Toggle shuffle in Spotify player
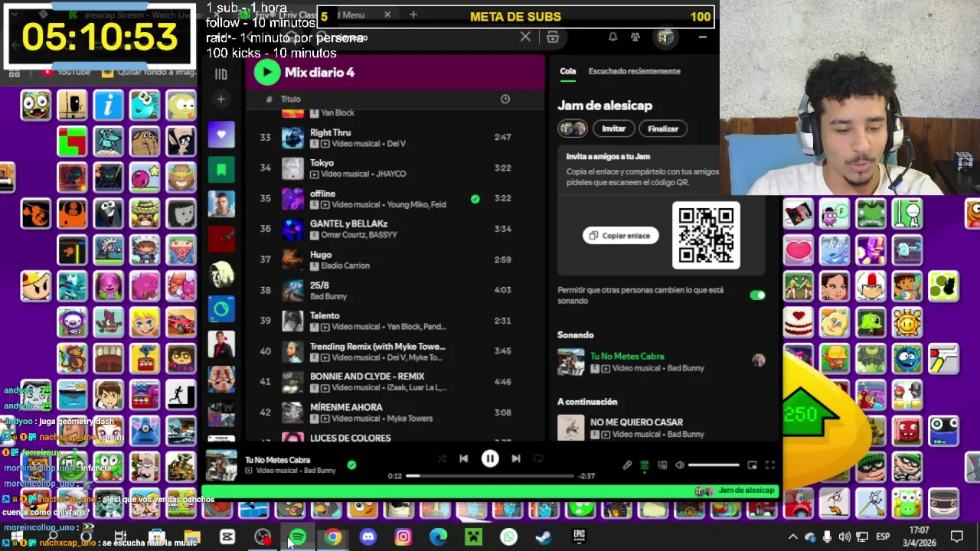Viewport: 980px width, 551px height. [x=442, y=458]
